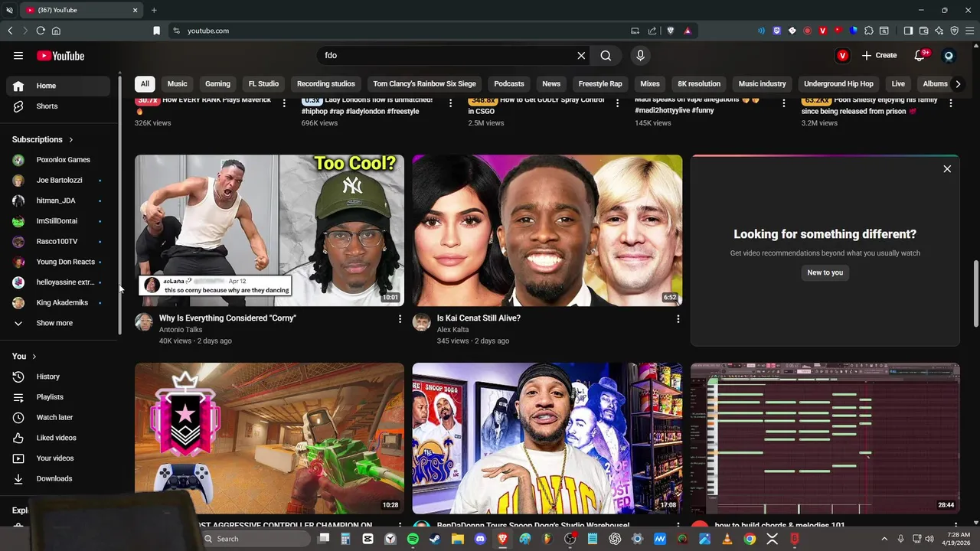980x551 pixels.
Task: Select the Gaming filter chip
Action: [217, 83]
